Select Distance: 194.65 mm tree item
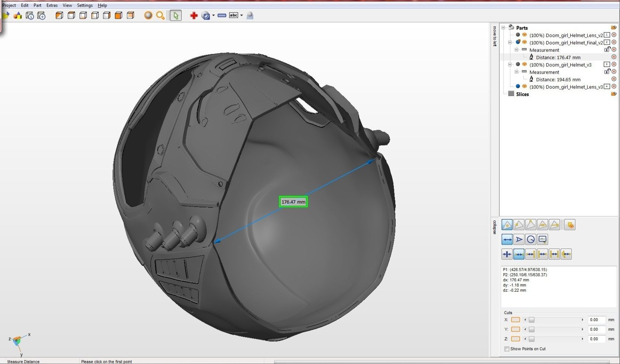 558,79
